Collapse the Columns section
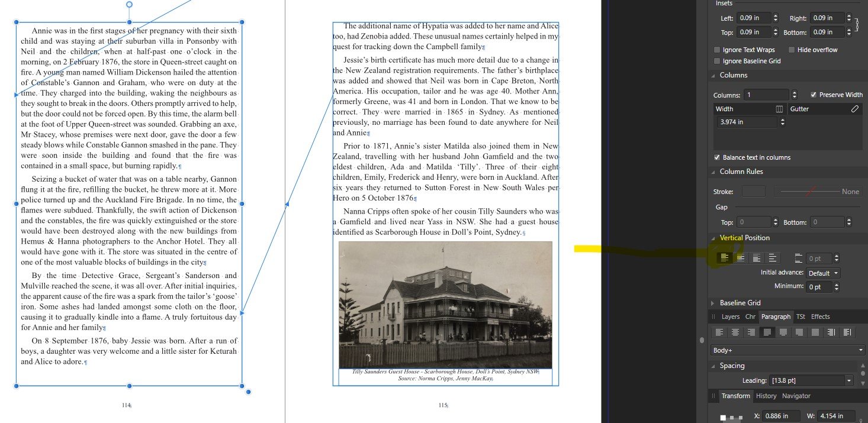The image size is (868, 423). [713, 75]
